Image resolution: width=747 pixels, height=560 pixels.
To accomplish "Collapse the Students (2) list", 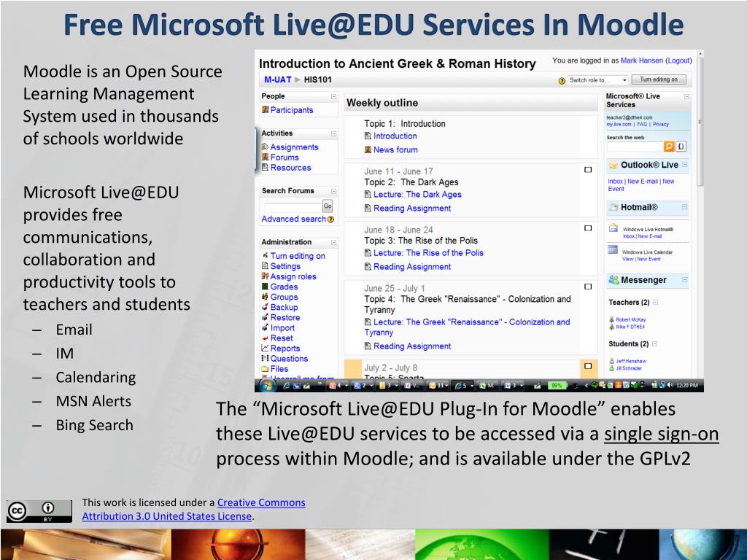I will point(654,344).
